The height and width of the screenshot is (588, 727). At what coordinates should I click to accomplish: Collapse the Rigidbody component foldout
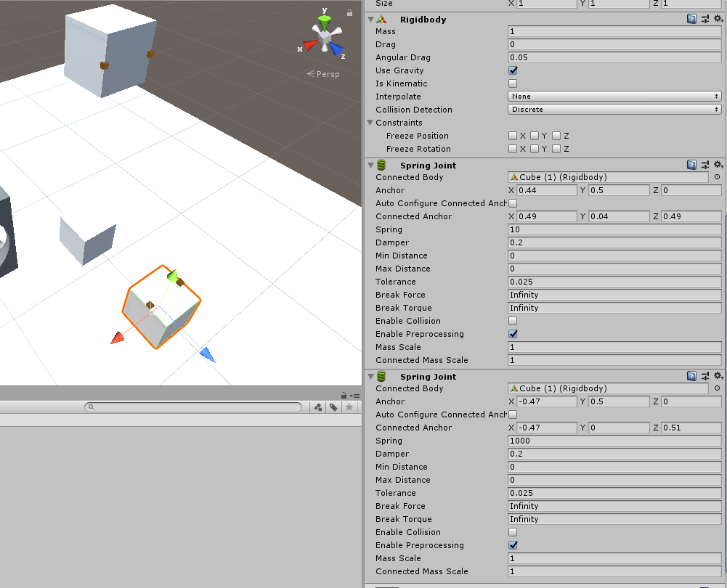(370, 20)
